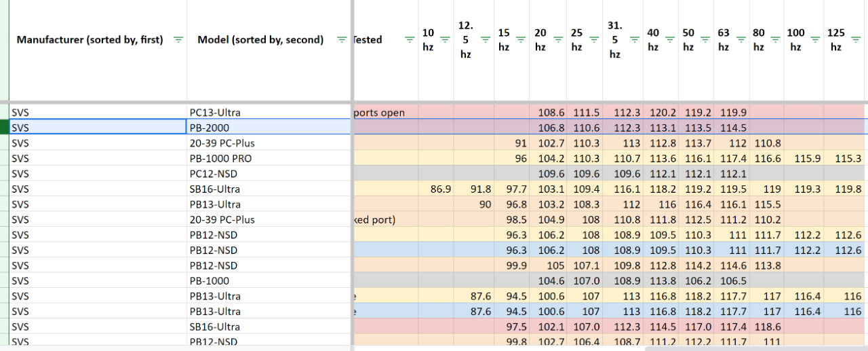Select the 106.8 value in PB-2000 row
This screenshot has width=868, height=351.
tap(549, 127)
